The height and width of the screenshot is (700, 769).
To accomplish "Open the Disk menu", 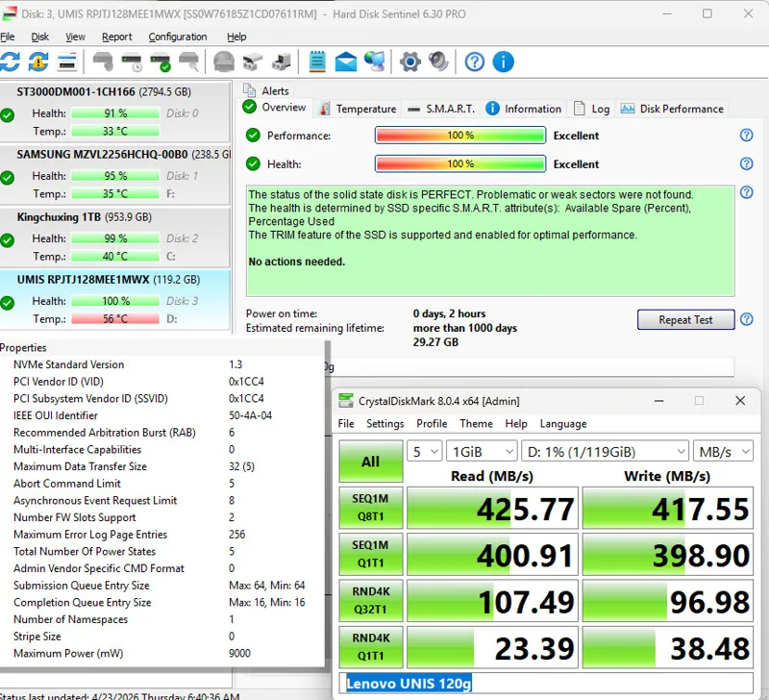I will click(39, 37).
